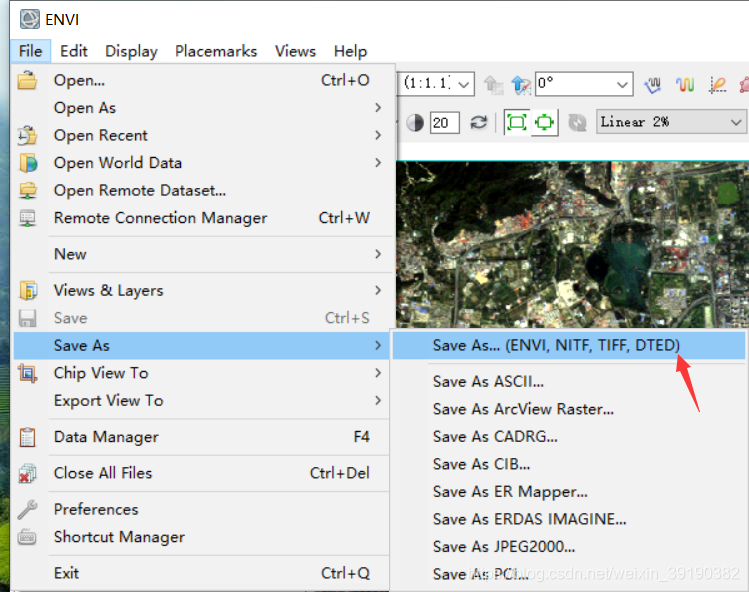Click the ENVI application logo icon
The image size is (749, 592).
click(x=30, y=20)
